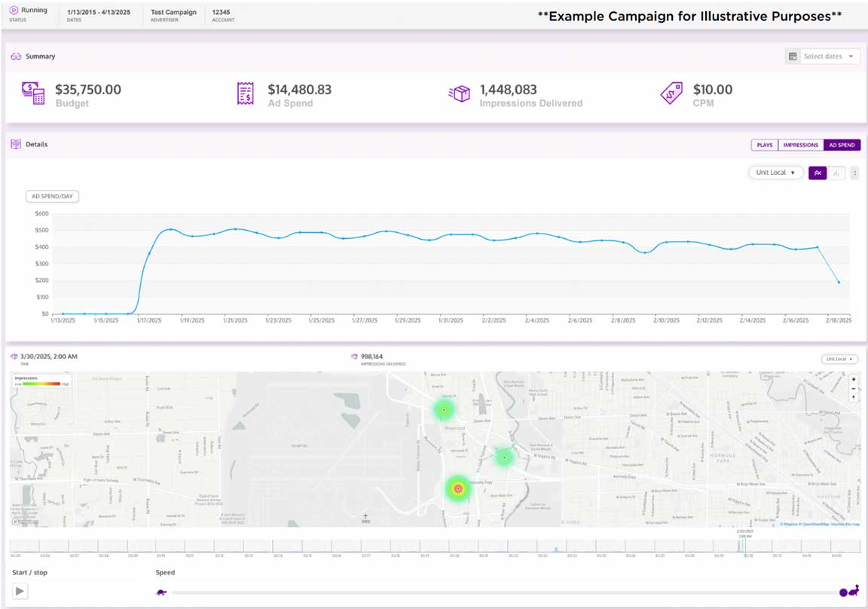Click the CPM price tag icon
This screenshot has width=868, height=609.
[x=672, y=93]
